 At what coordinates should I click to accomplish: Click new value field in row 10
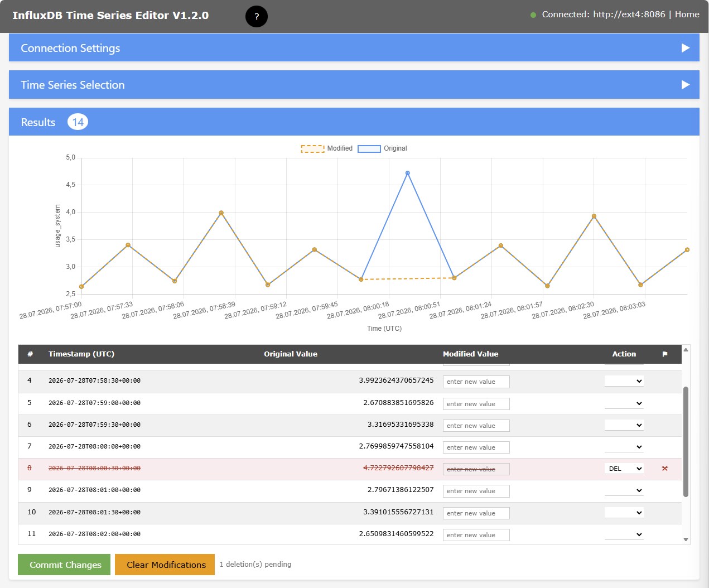tap(476, 513)
